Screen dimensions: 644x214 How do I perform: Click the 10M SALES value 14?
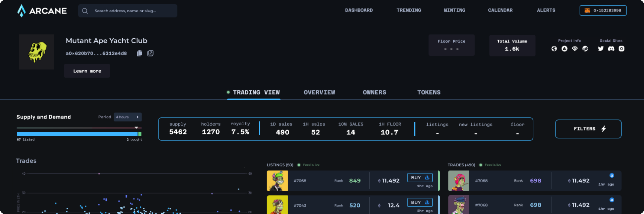pos(351,132)
